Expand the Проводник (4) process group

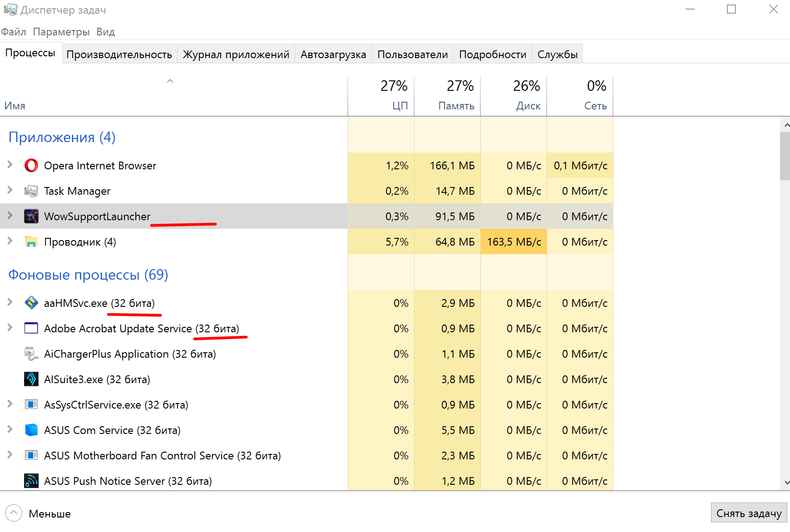[10, 241]
